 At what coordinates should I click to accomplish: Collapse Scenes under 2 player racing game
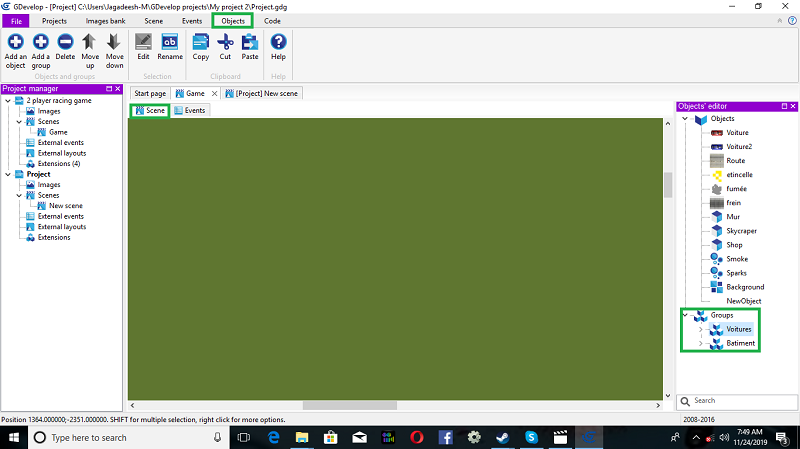[x=19, y=121]
